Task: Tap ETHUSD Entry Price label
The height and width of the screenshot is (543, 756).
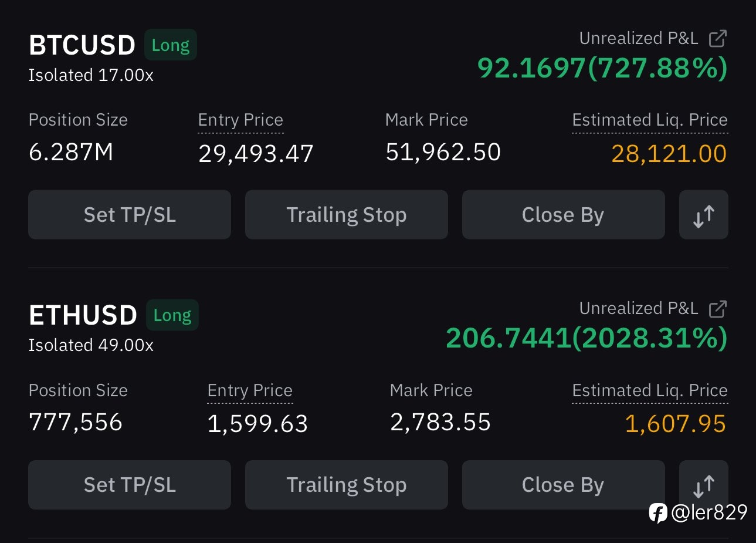Action: [x=250, y=390]
